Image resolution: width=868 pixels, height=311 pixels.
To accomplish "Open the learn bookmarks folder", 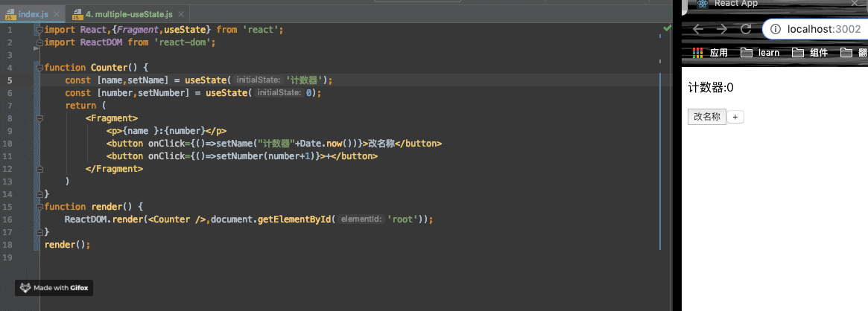I will pyautogui.click(x=759, y=53).
